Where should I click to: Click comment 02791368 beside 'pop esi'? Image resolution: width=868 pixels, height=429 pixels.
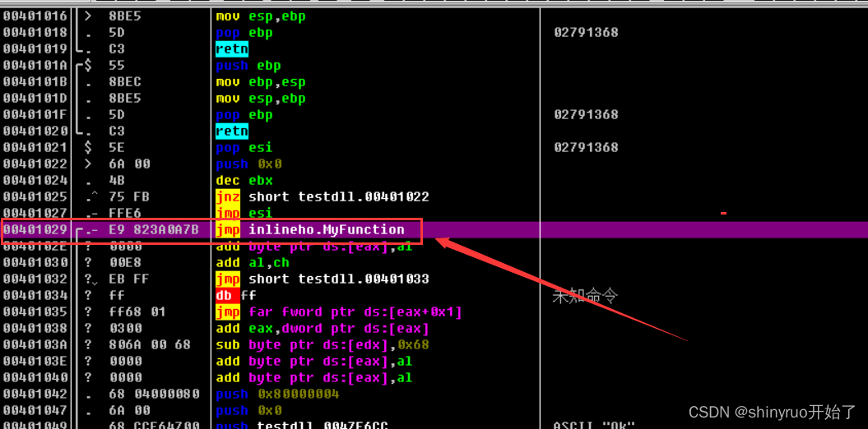pos(586,148)
